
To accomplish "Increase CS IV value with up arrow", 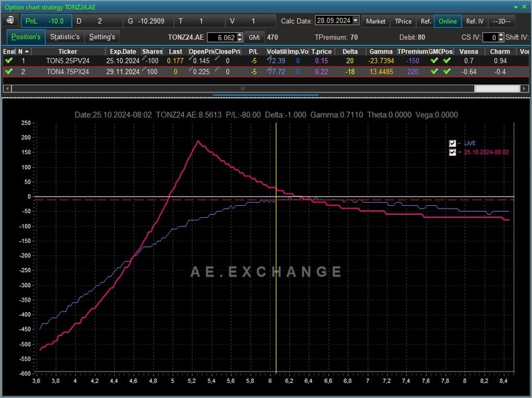I will click(x=501, y=35).
